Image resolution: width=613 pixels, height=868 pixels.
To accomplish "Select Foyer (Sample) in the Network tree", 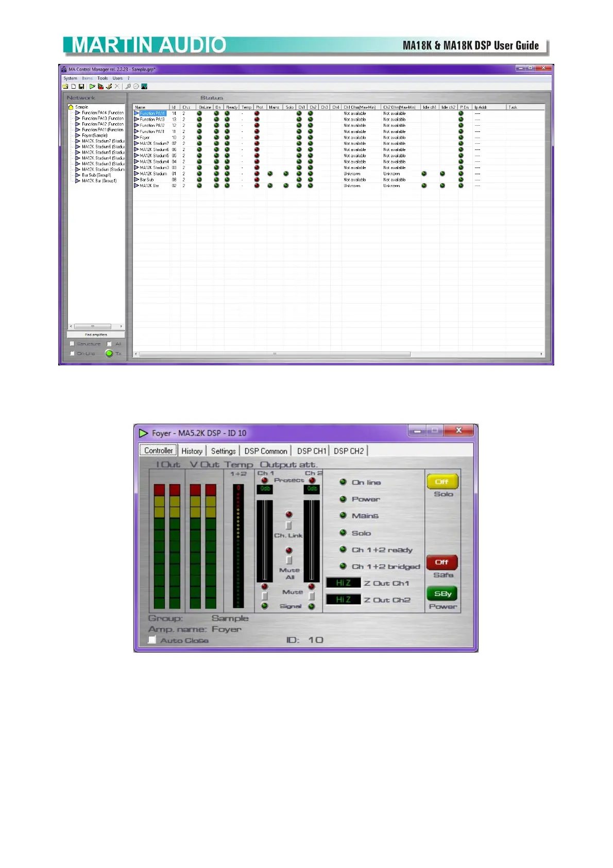I will 94,136.
